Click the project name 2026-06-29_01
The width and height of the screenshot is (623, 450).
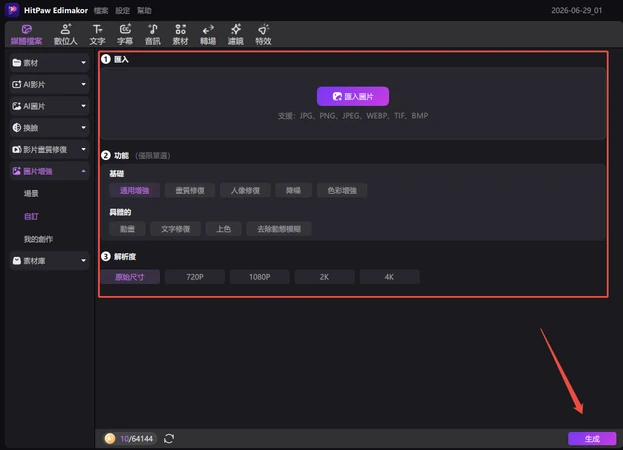pyautogui.click(x=577, y=10)
